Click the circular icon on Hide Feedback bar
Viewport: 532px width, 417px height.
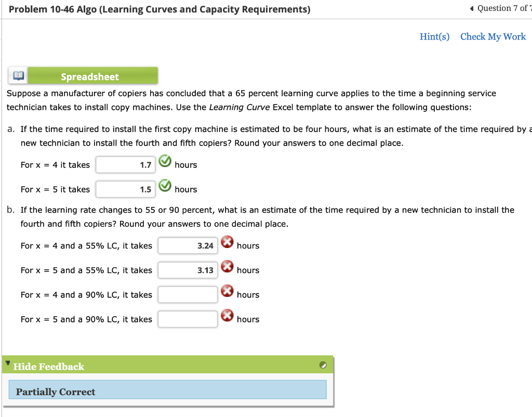323,364
